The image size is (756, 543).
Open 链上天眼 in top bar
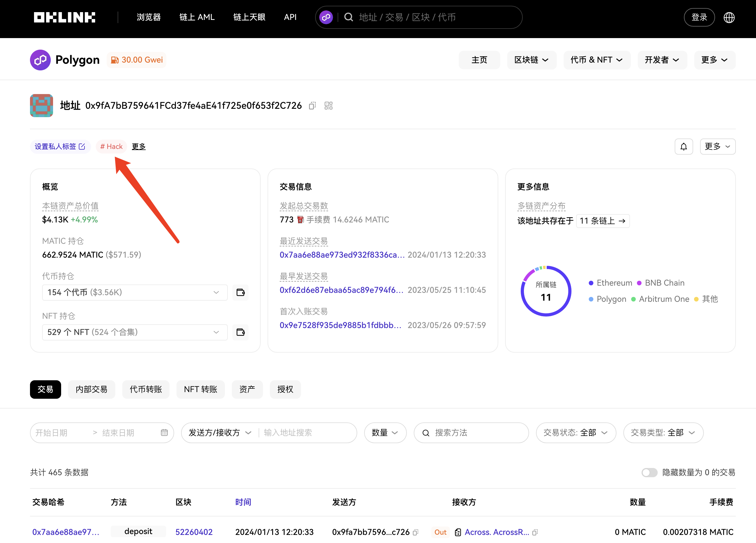pyautogui.click(x=249, y=17)
